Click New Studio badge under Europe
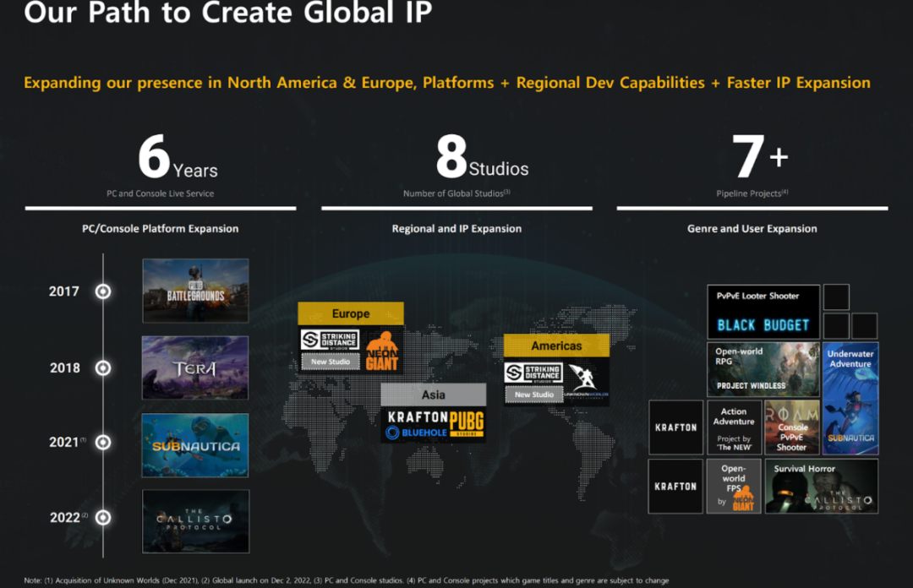Viewport: 913px width, 588px height. [331, 362]
